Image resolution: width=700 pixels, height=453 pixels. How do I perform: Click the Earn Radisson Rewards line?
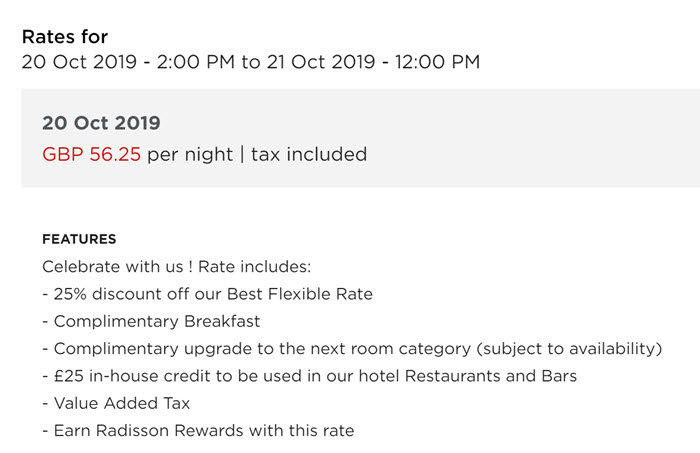(198, 431)
